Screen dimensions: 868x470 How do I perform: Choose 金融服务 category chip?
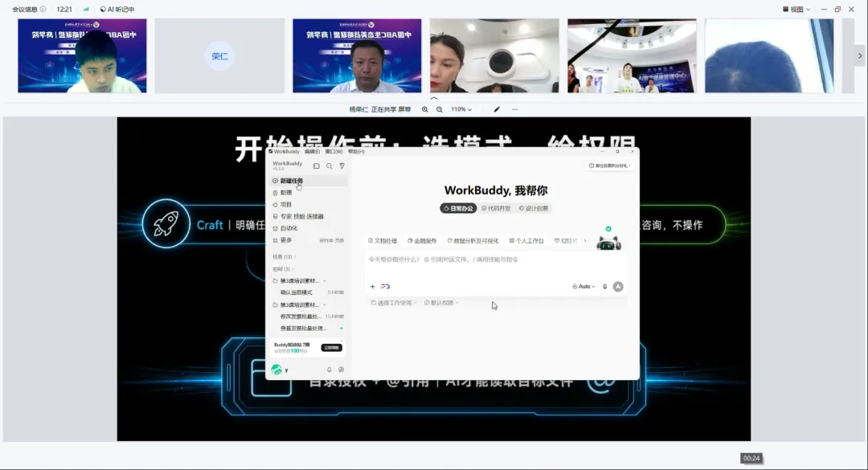[x=423, y=241]
